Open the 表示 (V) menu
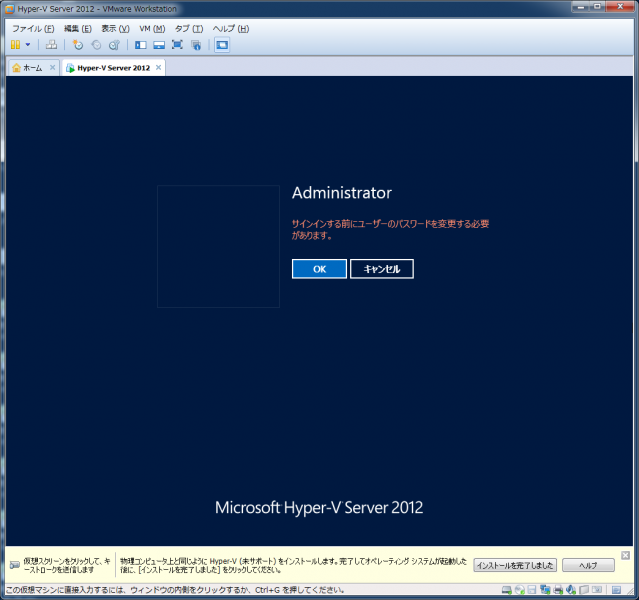Viewport: 639px width, 600px height. 115,29
